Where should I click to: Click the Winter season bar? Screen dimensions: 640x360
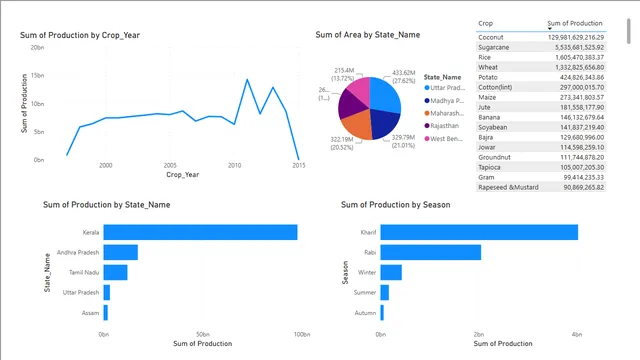click(391, 272)
